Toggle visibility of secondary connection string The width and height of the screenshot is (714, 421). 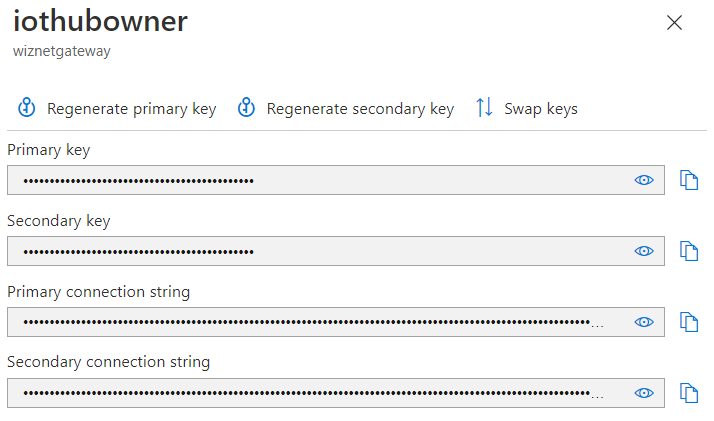click(x=644, y=393)
